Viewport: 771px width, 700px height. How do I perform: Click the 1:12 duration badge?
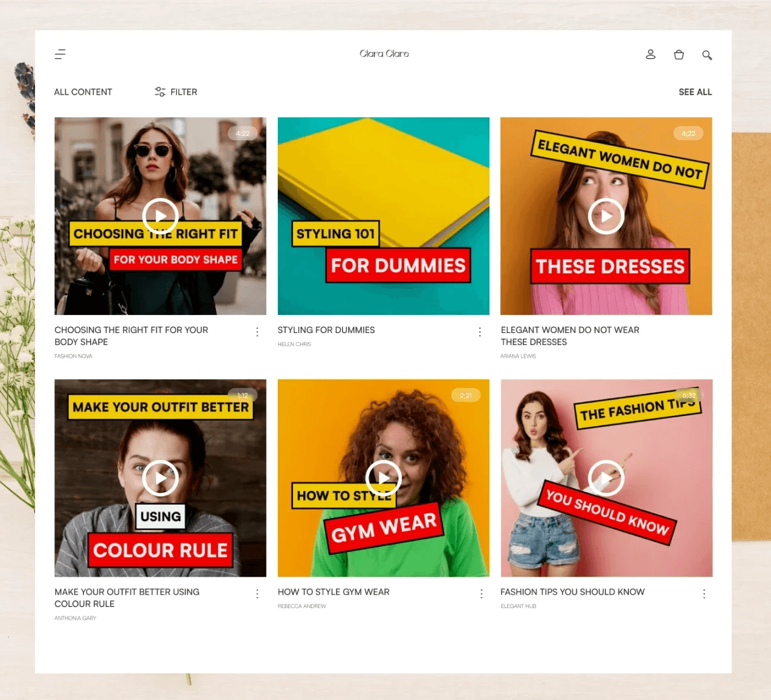pos(242,395)
